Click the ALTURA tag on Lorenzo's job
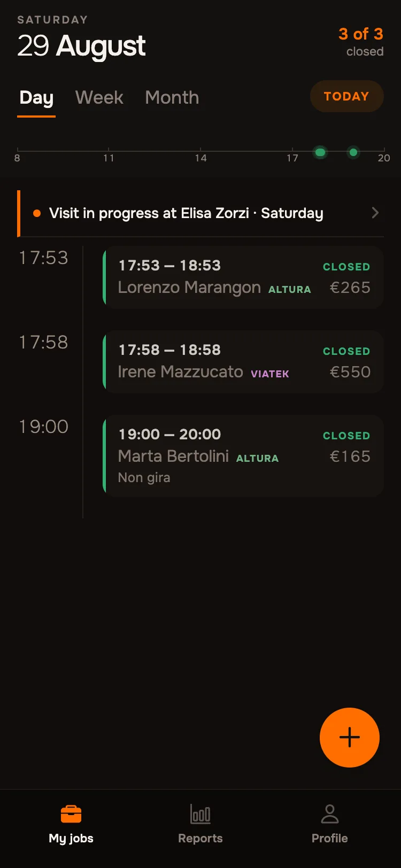The width and height of the screenshot is (401, 868). (289, 289)
